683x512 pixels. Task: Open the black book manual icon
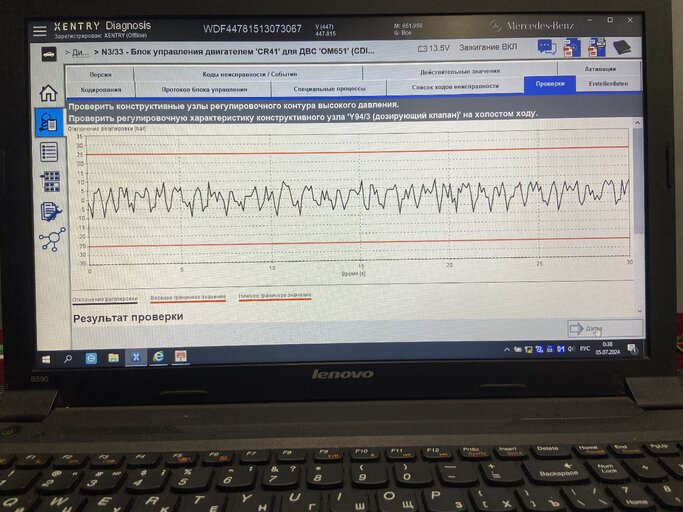(622, 47)
